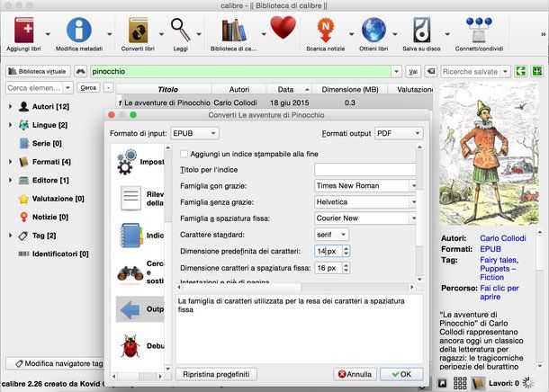
Task: Open the Carlo Collodi author link
Action: 503,238
